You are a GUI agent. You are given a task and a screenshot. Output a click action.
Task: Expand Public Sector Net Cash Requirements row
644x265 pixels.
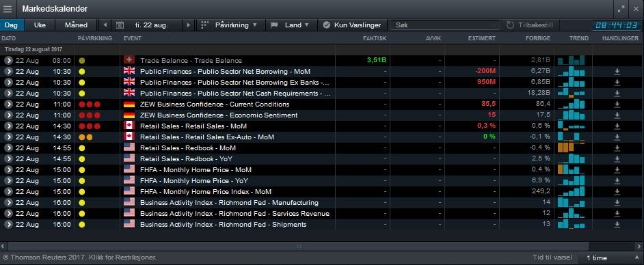[x=9, y=93]
